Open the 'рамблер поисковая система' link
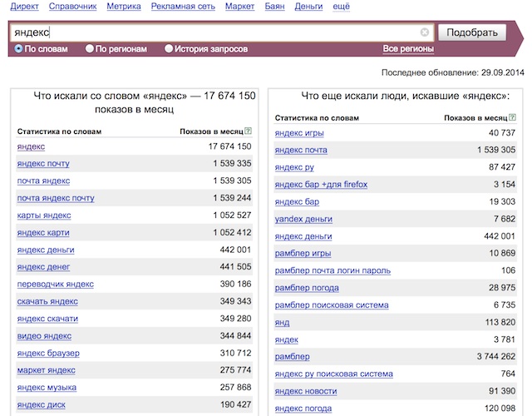The width and height of the screenshot is (532, 416). pyautogui.click(x=332, y=305)
